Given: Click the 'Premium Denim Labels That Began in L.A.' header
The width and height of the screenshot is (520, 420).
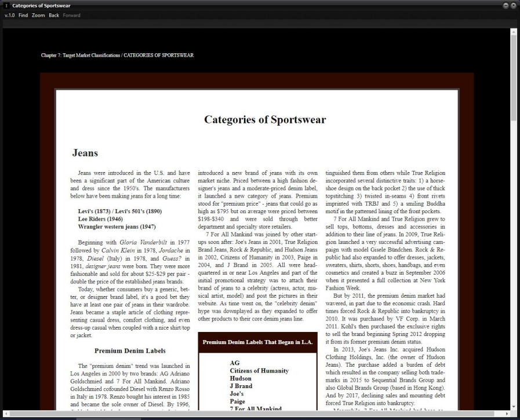Looking at the screenshot, I should point(257,342).
